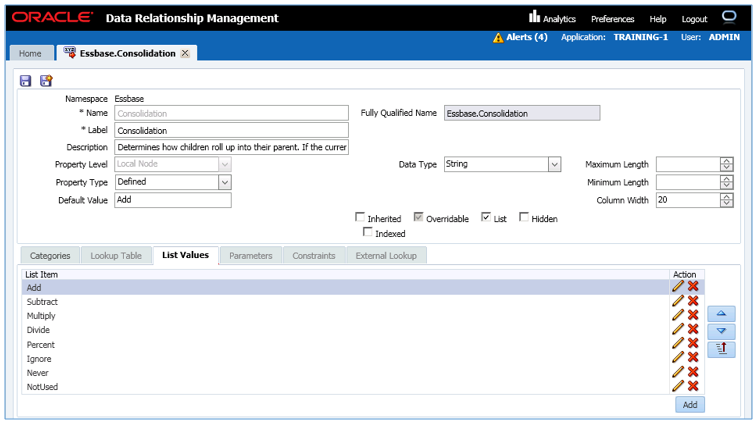Delete the Subtract list item
This screenshot has height=423, width=756.
coord(693,300)
